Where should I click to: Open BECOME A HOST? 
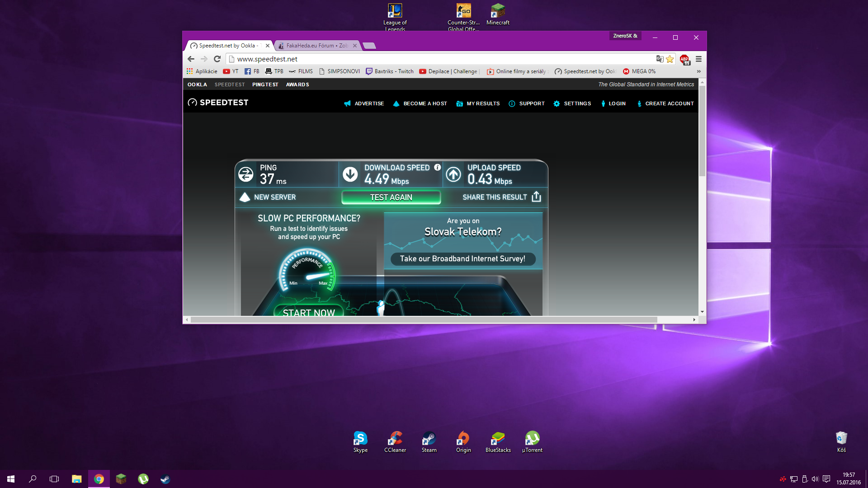pos(420,103)
